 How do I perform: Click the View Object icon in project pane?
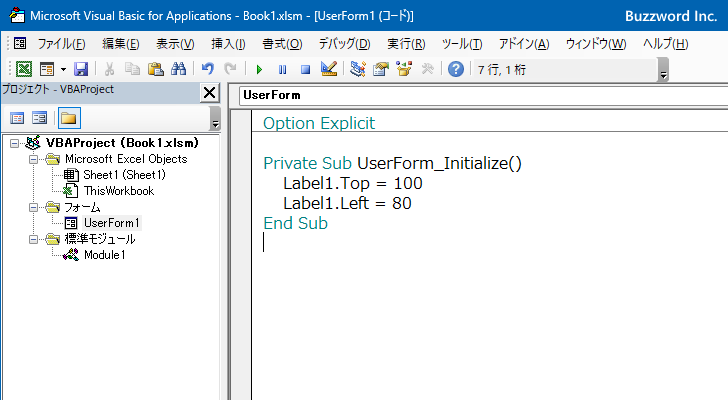(39, 118)
